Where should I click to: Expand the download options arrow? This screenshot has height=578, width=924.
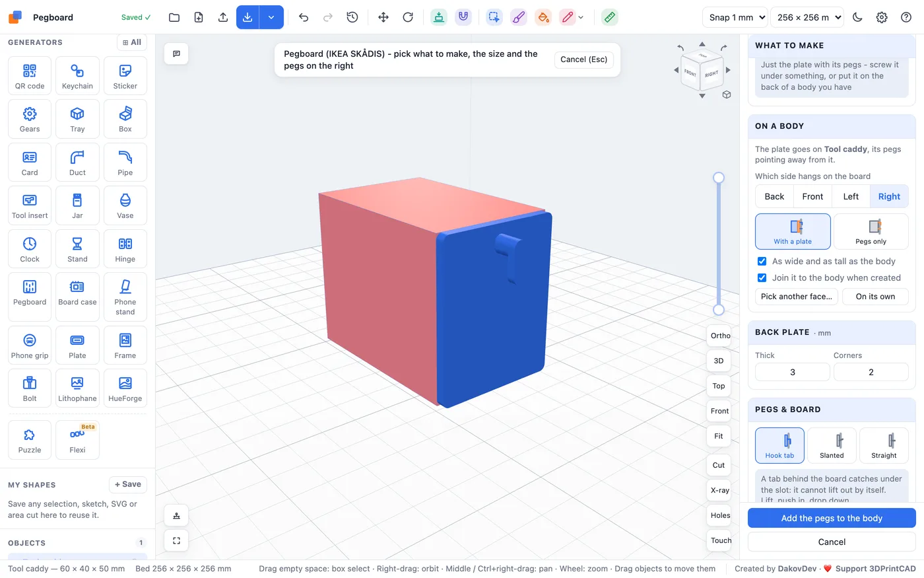point(271,17)
